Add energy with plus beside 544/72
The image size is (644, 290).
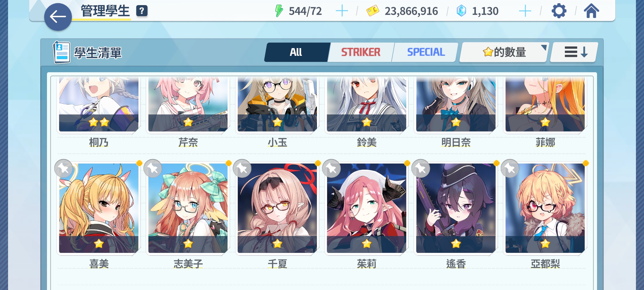pyautogui.click(x=342, y=11)
